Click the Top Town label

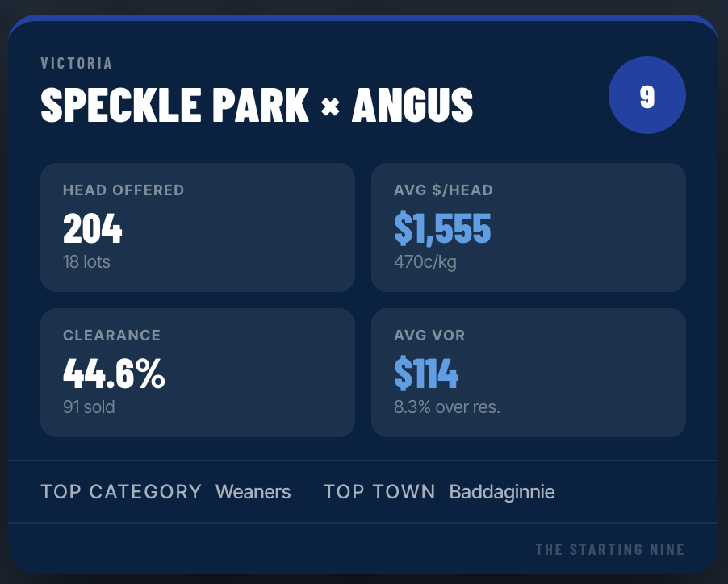coord(379,492)
